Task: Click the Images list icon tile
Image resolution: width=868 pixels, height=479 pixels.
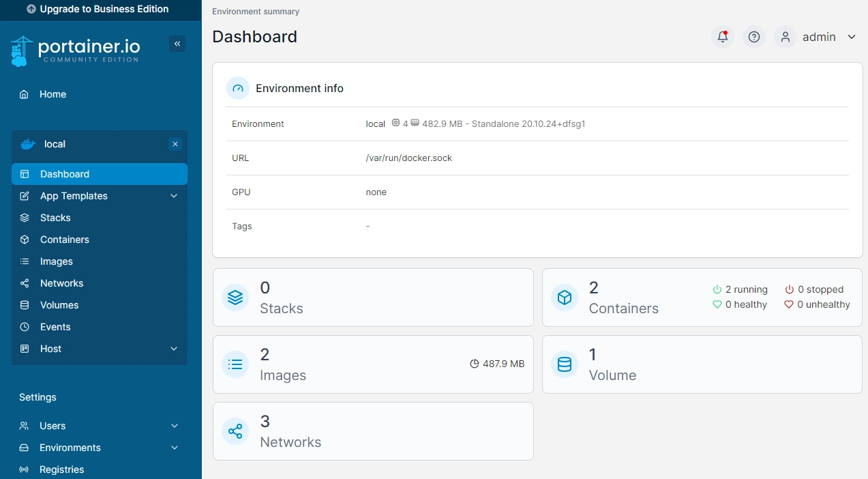Action: 235,364
